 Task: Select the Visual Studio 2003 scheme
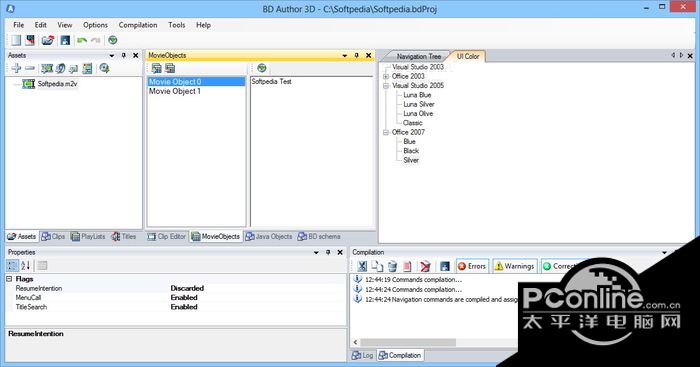418,67
